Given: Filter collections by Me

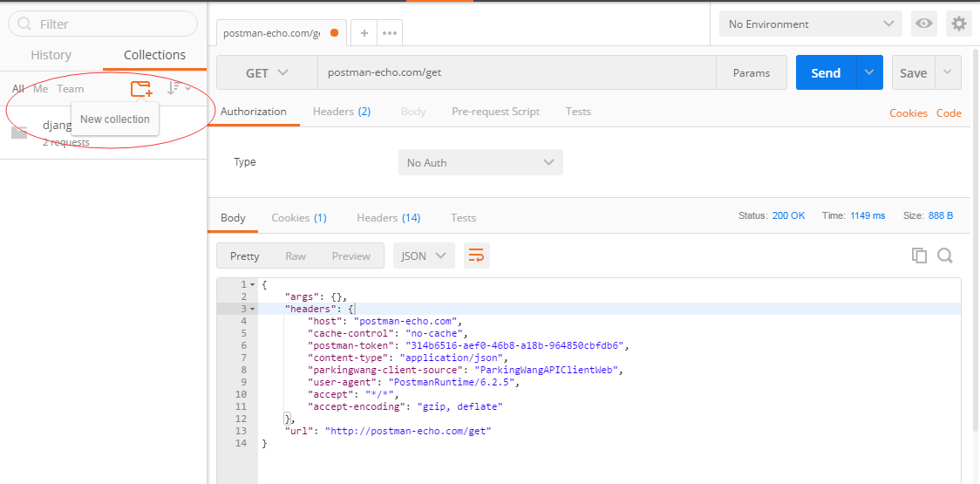Looking at the screenshot, I should click(x=41, y=89).
